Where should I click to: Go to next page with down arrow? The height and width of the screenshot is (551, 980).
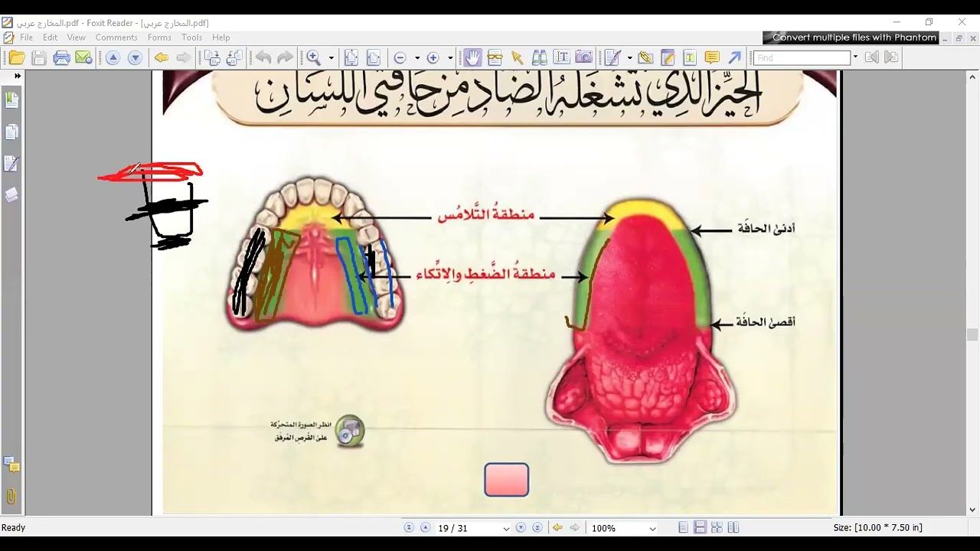135,57
